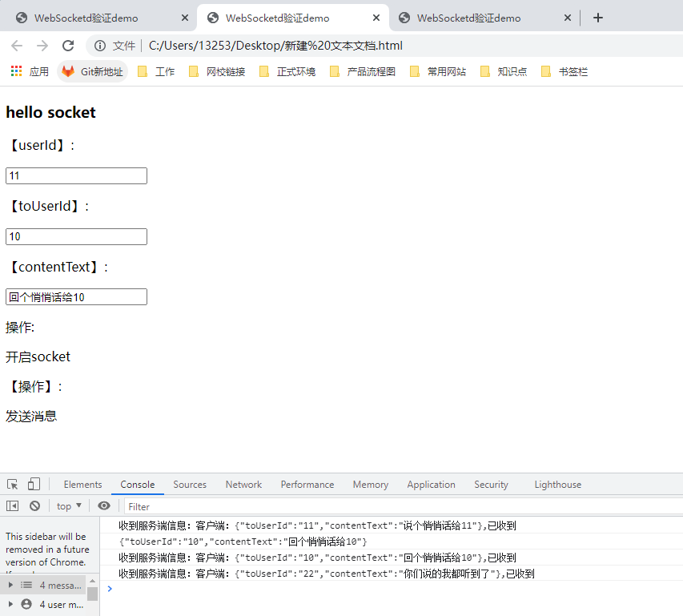Go forward with the browser forward arrow

pyautogui.click(x=42, y=46)
